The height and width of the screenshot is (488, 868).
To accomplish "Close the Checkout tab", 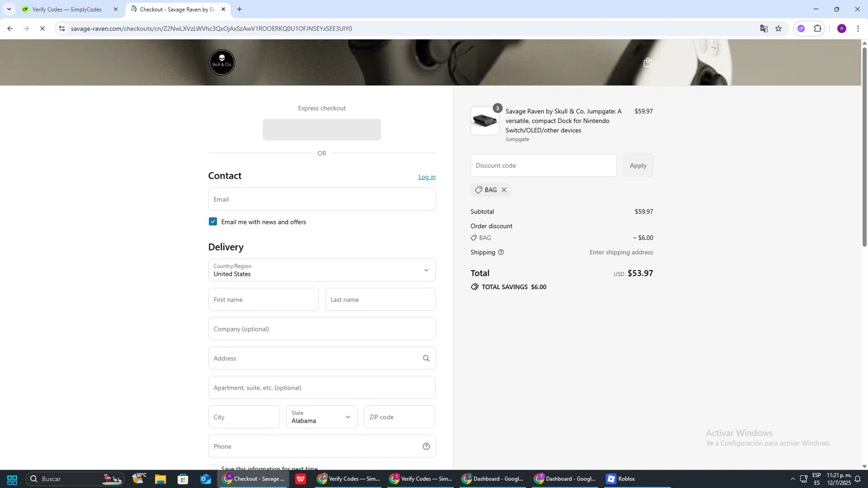I will (223, 9).
